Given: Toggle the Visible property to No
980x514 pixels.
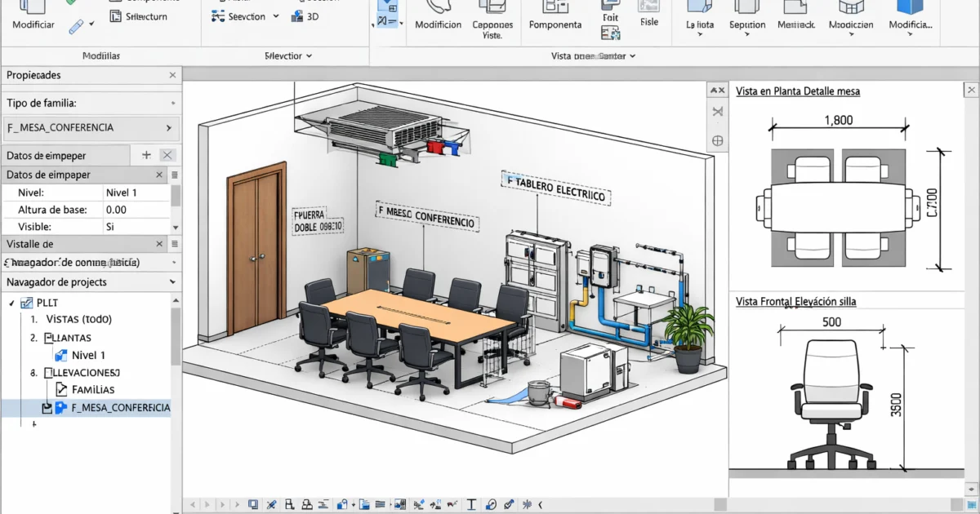Looking at the screenshot, I should pyautogui.click(x=131, y=226).
